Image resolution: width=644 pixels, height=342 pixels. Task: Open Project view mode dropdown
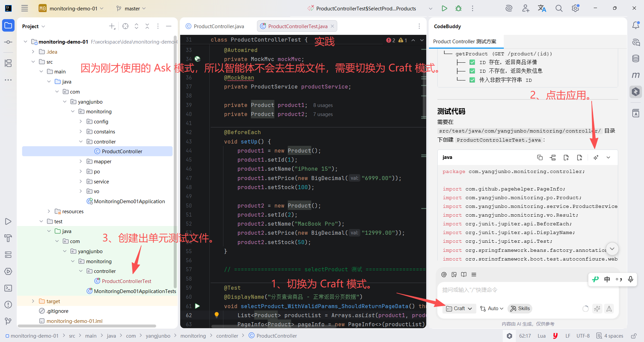point(34,26)
